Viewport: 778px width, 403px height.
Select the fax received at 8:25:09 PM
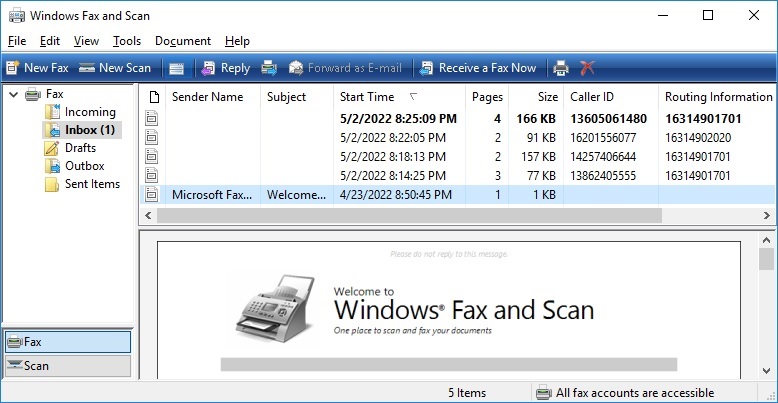[x=458, y=119]
